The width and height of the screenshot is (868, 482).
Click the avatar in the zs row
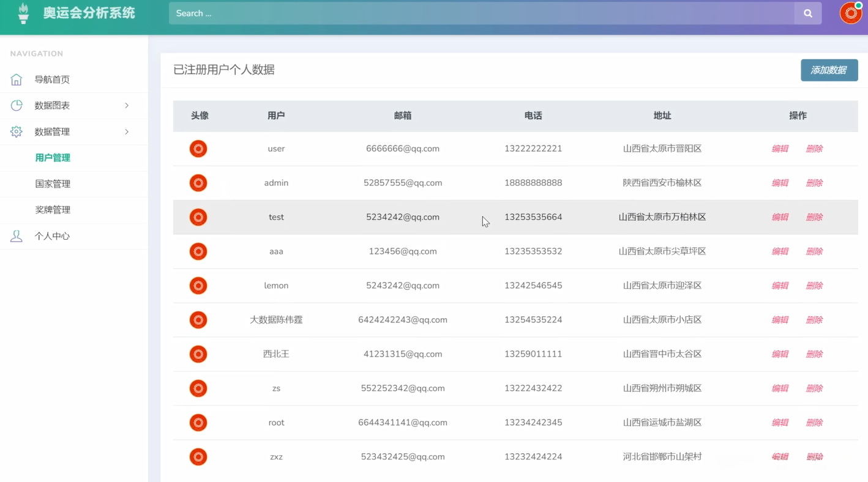click(x=198, y=388)
